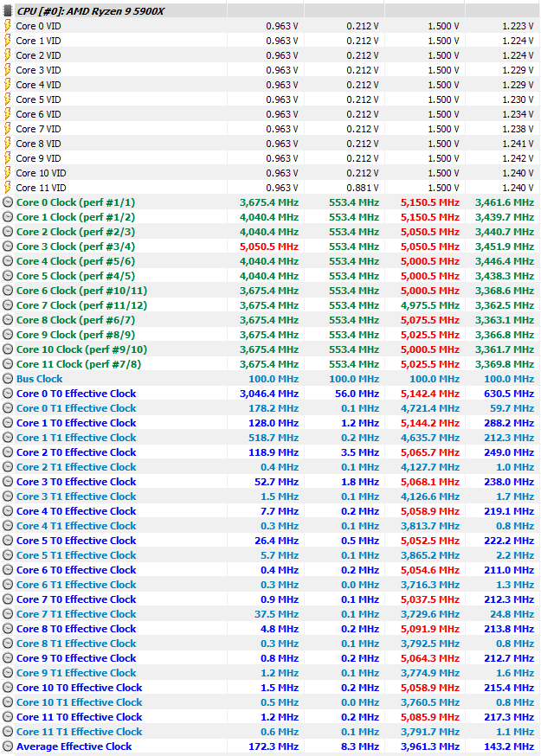Click the clock icon beside Average Effective Clock
This screenshot has width=541, height=756.
click(x=8, y=746)
